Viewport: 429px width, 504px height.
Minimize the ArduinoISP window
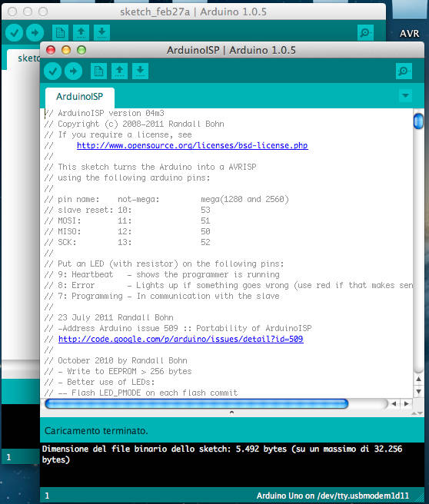pos(66,50)
